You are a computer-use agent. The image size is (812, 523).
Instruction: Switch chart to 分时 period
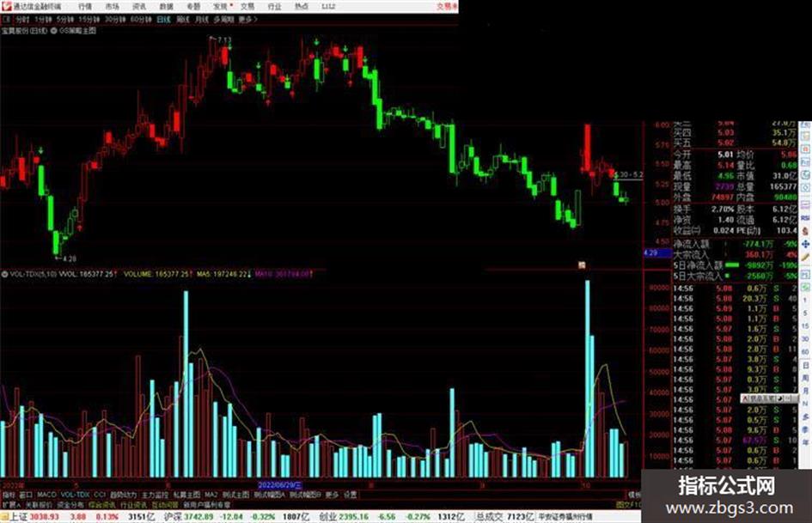[x=22, y=19]
